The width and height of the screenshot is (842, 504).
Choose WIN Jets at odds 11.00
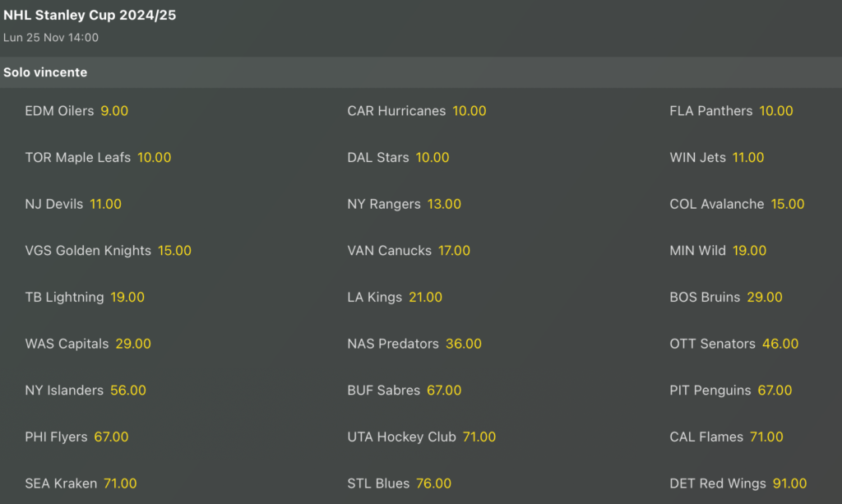715,157
